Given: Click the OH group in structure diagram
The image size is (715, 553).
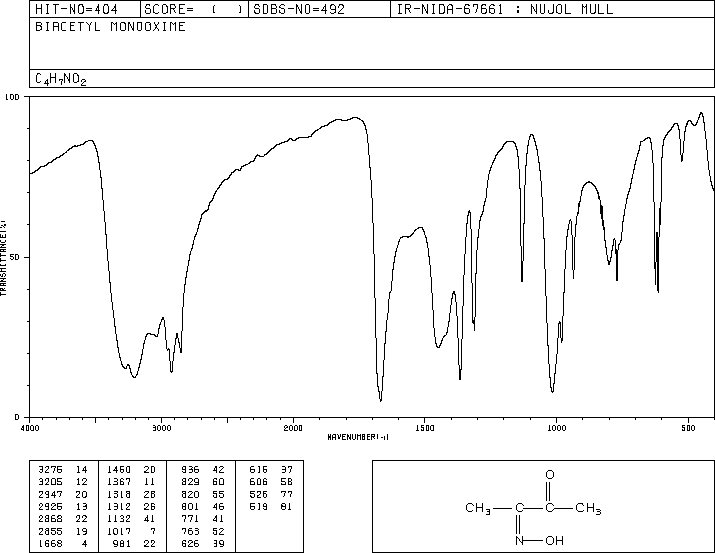Looking at the screenshot, I should click(x=554, y=541).
